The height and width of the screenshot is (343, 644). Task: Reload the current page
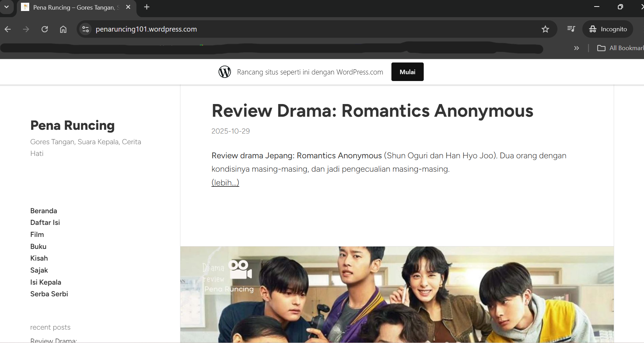click(45, 29)
